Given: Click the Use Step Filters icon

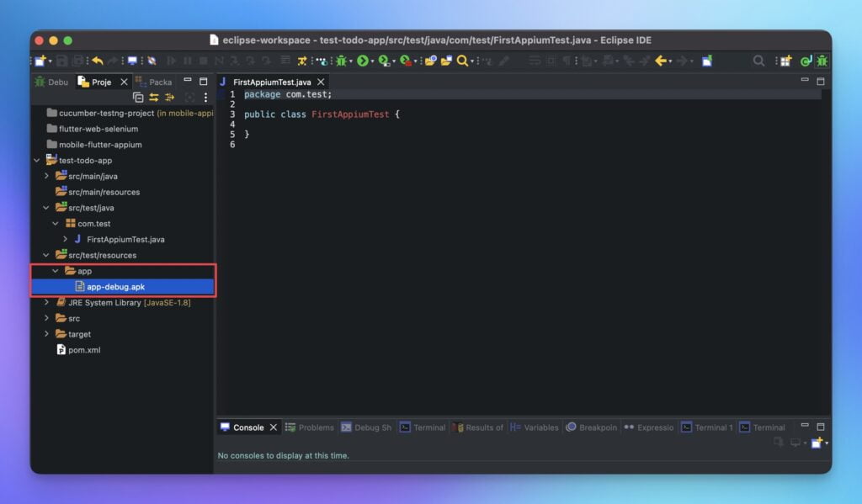Looking at the screenshot, I should pyautogui.click(x=302, y=61).
